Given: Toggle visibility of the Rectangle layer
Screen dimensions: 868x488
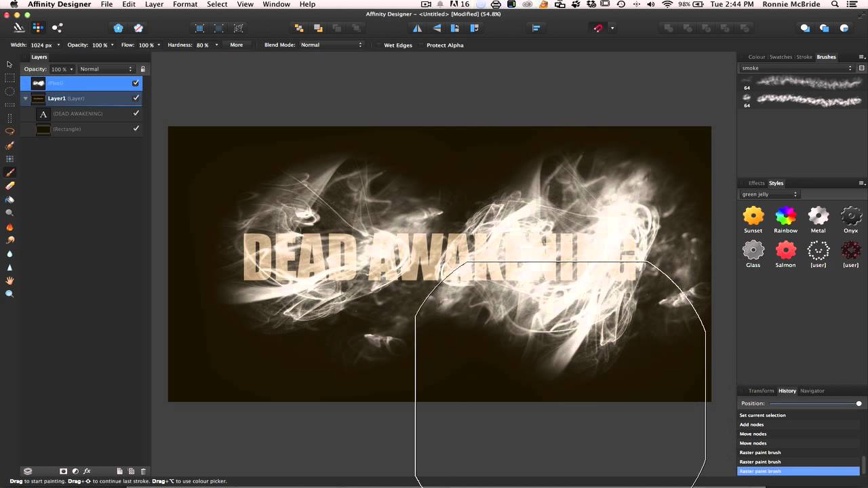Looking at the screenshot, I should pyautogui.click(x=136, y=128).
